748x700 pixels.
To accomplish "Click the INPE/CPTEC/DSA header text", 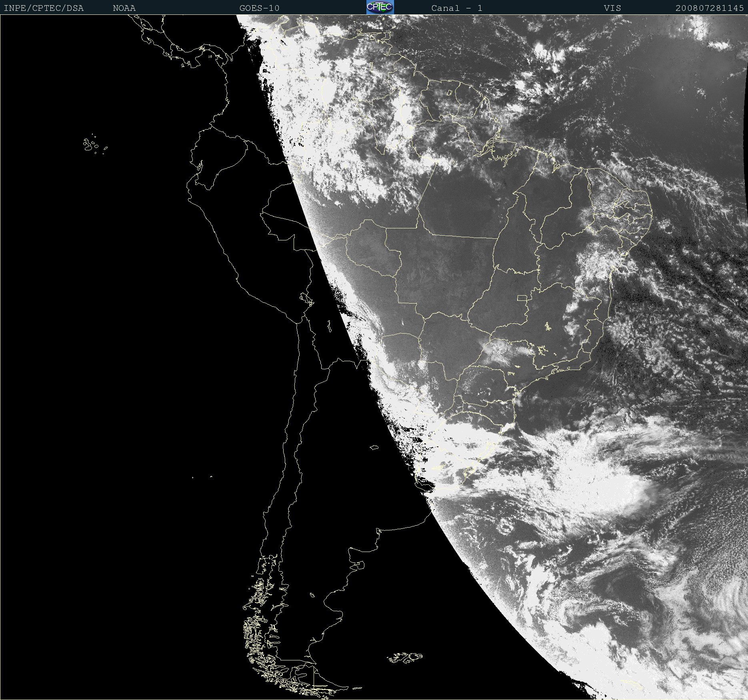I will point(44,8).
